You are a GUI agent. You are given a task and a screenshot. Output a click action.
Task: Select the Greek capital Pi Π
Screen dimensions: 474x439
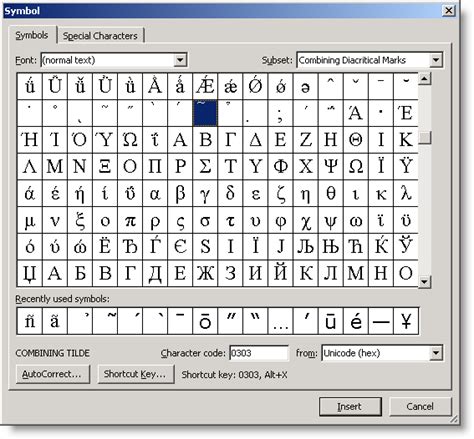(x=155, y=166)
